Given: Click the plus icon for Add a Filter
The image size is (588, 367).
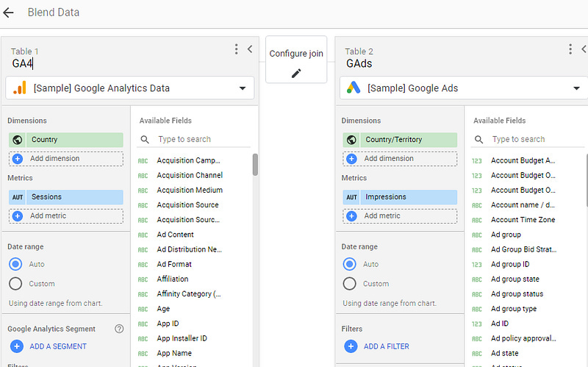Looking at the screenshot, I should [351, 346].
